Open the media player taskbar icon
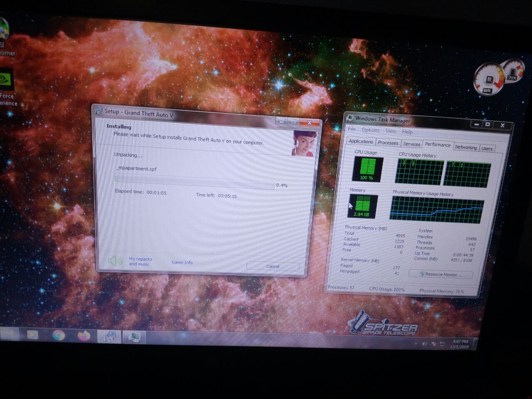 32,334
